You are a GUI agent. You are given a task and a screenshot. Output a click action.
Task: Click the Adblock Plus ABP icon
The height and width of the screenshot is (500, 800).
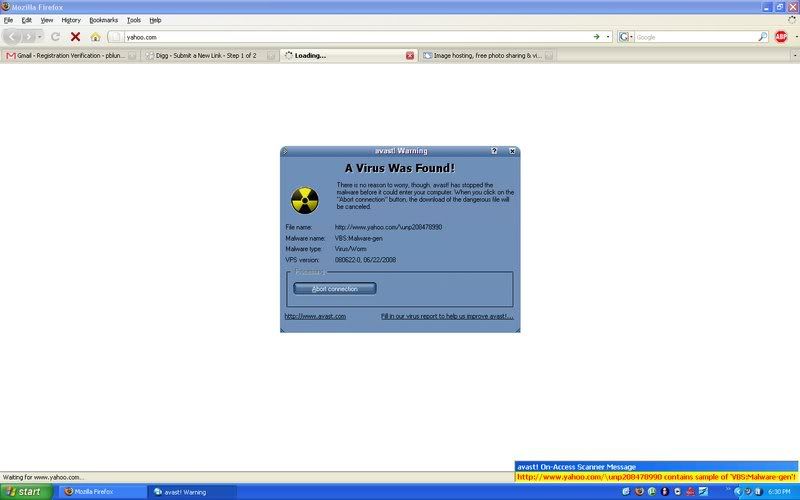[781, 37]
